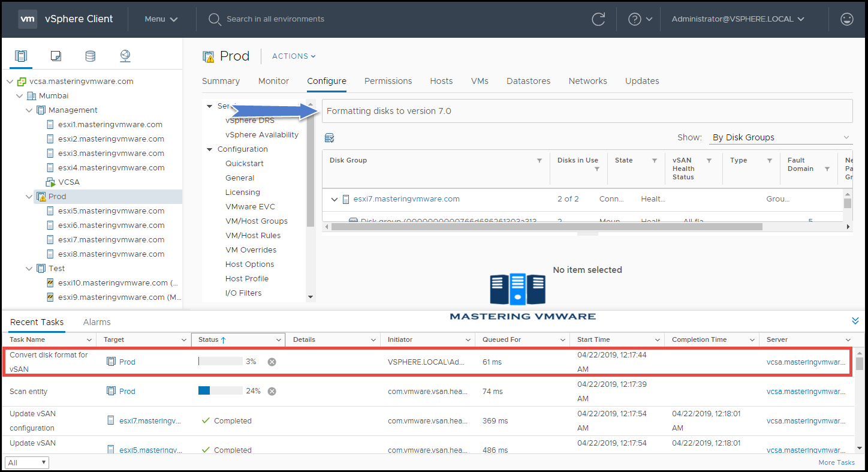Open the Hosts and Clusters inventory view
The width and height of the screenshot is (868, 472).
pos(22,56)
